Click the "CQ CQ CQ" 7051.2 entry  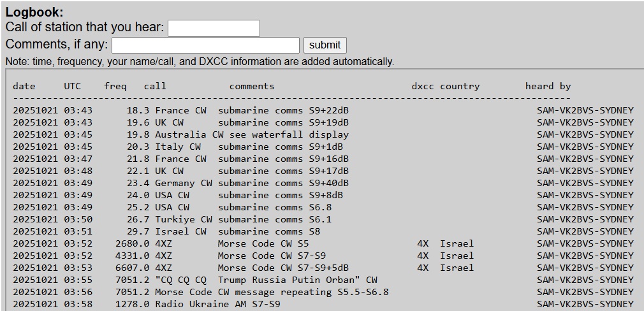tap(323, 280)
